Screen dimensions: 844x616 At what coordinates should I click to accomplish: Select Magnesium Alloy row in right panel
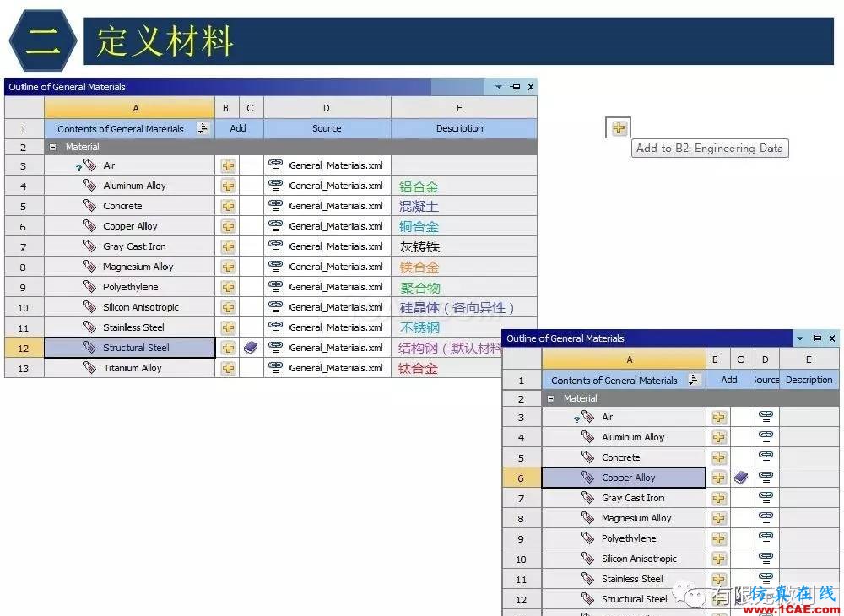(x=624, y=518)
